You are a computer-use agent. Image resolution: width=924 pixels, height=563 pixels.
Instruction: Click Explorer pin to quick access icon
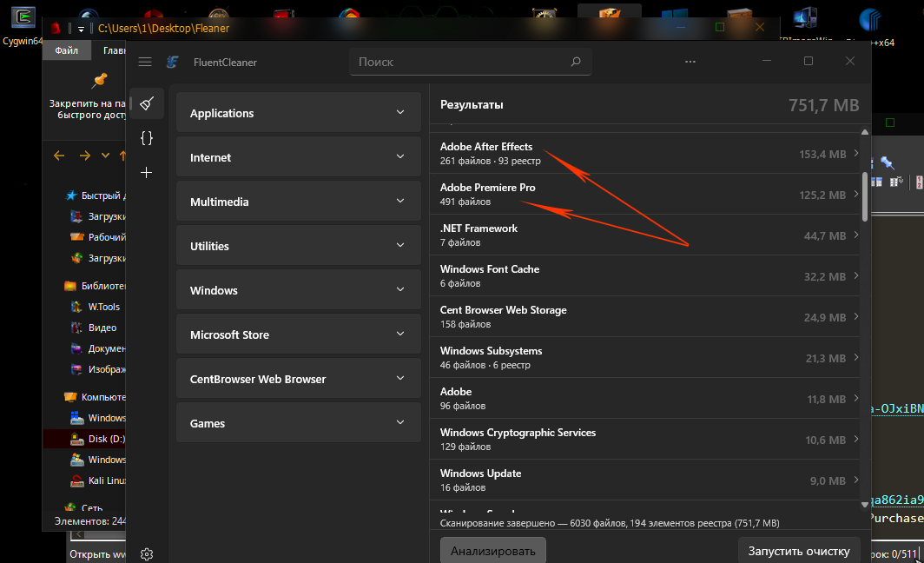point(100,81)
